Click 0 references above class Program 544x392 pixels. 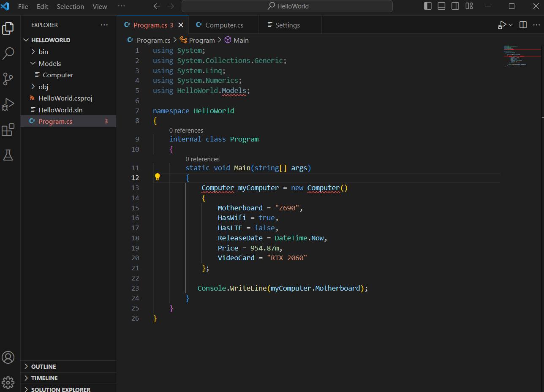coord(186,131)
